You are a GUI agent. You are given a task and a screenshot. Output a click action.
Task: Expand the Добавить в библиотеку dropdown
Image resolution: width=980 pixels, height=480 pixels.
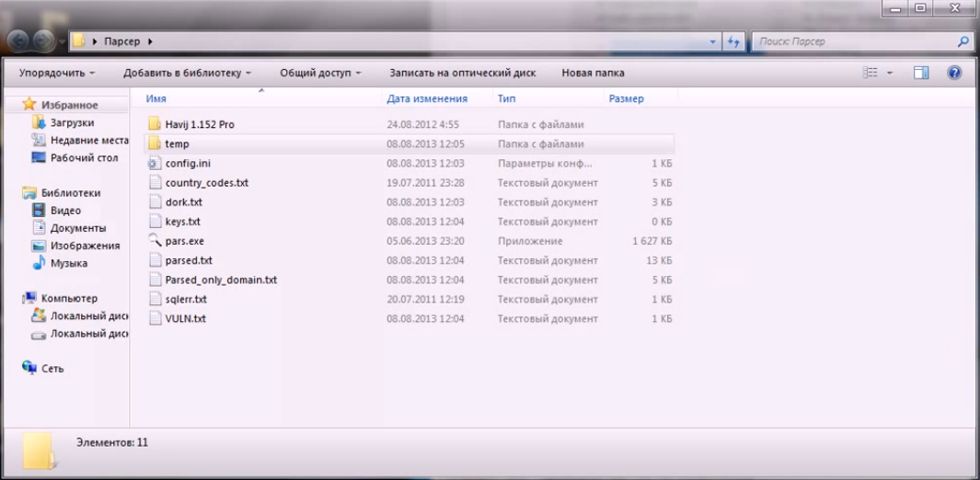pos(188,73)
